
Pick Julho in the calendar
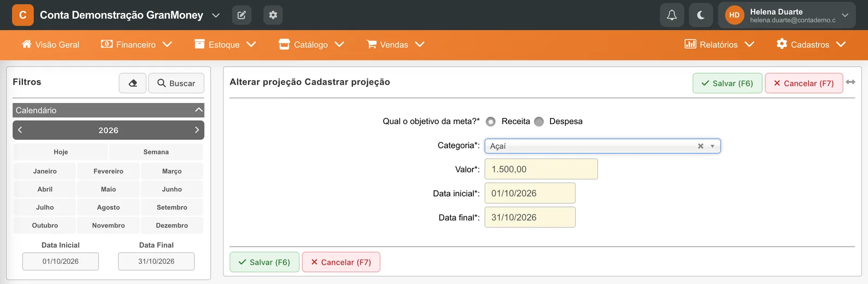click(x=45, y=208)
